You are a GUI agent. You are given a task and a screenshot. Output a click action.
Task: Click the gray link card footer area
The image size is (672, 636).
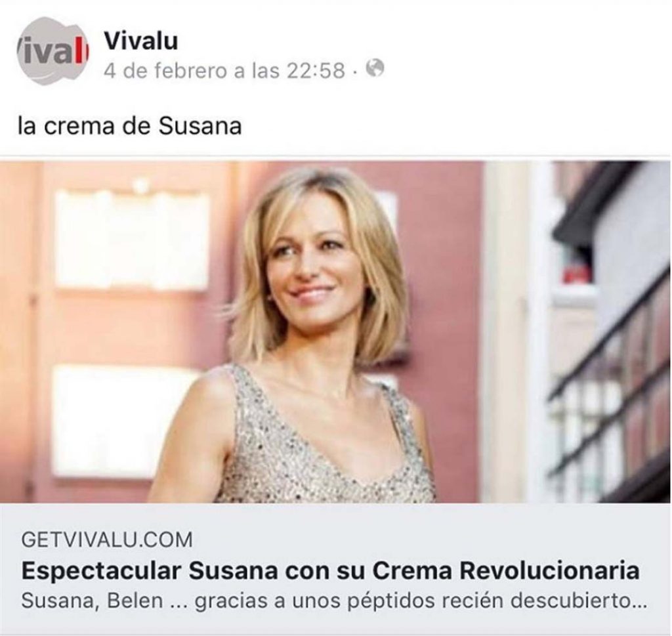point(335,569)
